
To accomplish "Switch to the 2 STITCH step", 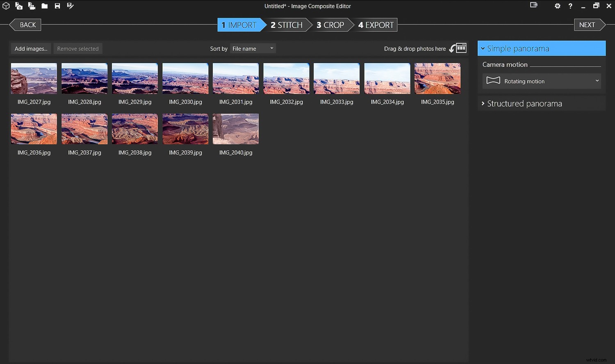I will (287, 25).
